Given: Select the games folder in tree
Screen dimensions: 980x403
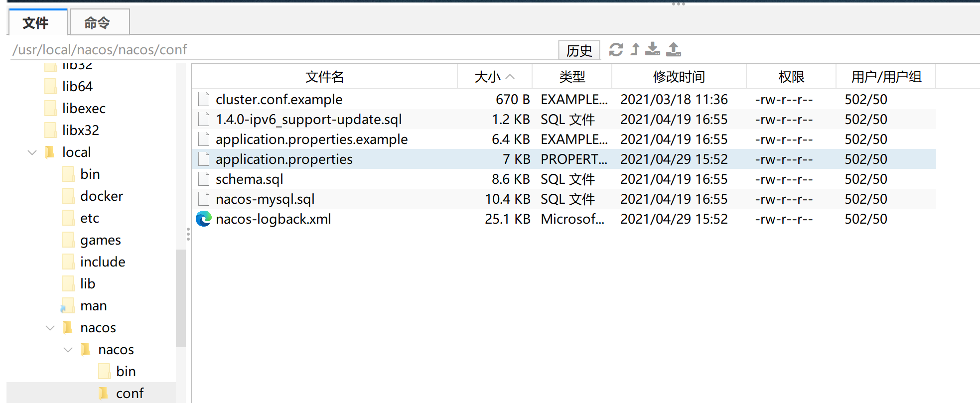Looking at the screenshot, I should [x=101, y=240].
